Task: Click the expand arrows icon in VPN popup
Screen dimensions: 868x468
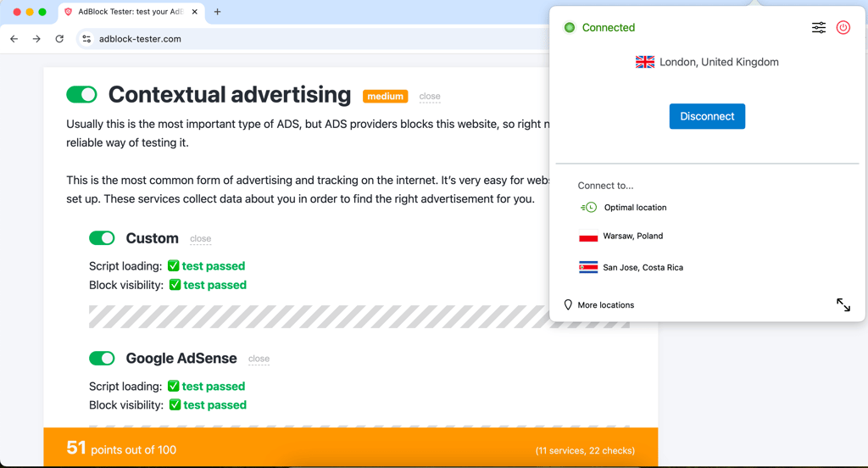Action: 843,304
